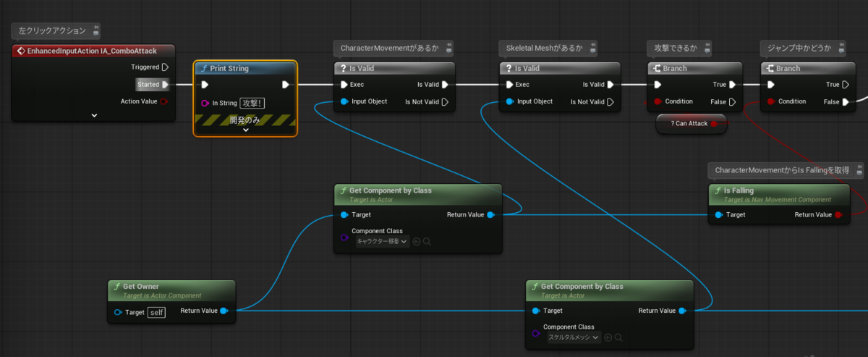Image resolution: width=868 pixels, height=357 pixels.
Task: Click the Print String input exec pin
Action: point(205,84)
